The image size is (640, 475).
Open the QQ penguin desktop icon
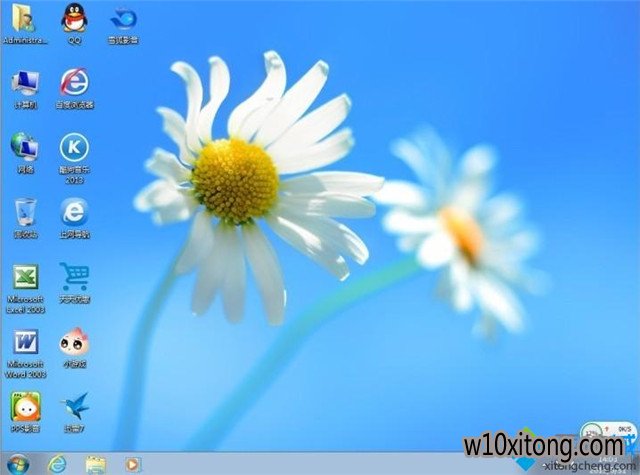74,18
